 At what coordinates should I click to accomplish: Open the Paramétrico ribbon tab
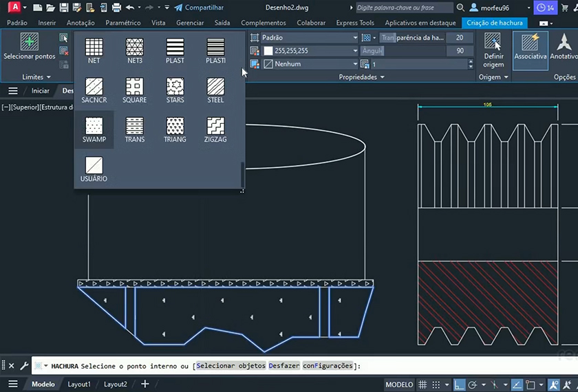pos(122,23)
